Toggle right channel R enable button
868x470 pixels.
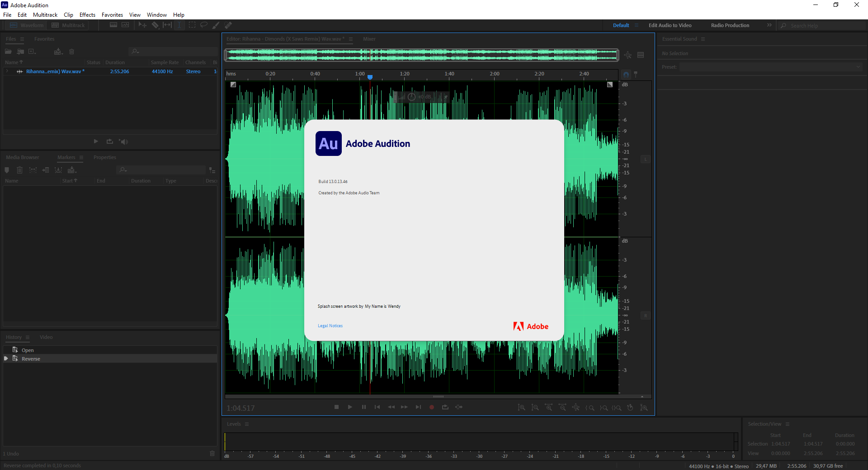(646, 315)
